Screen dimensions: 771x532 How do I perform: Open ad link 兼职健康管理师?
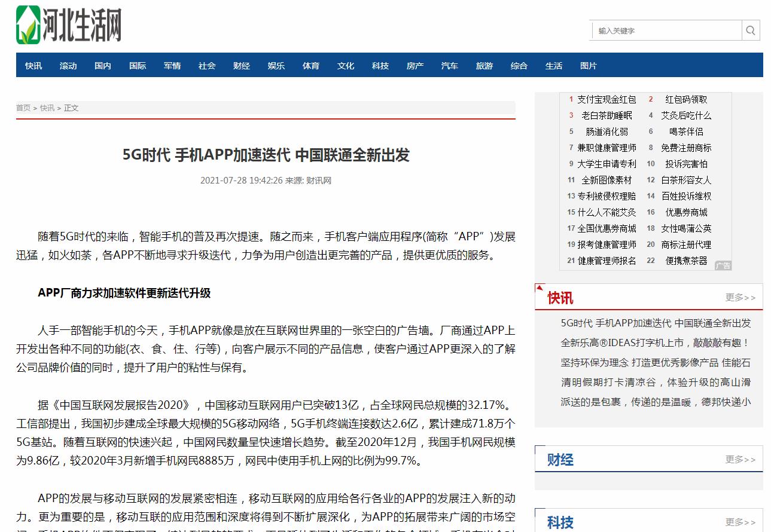click(x=607, y=148)
